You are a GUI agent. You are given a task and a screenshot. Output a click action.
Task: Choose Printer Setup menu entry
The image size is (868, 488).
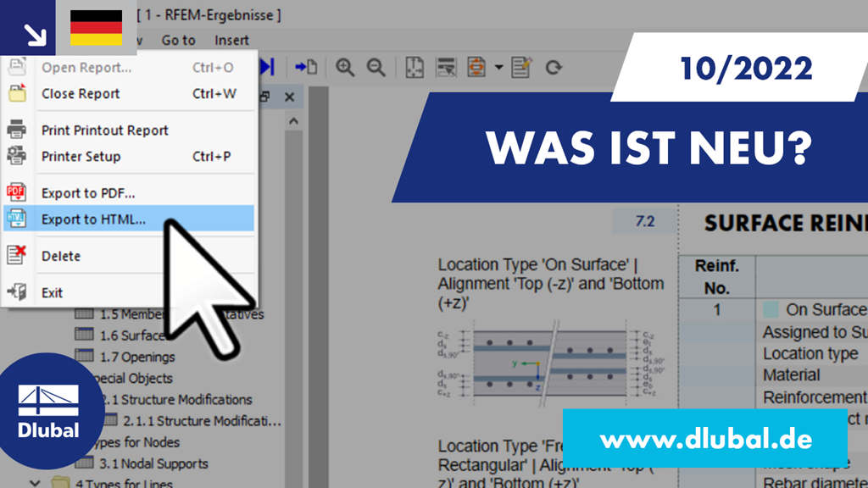[x=129, y=156]
